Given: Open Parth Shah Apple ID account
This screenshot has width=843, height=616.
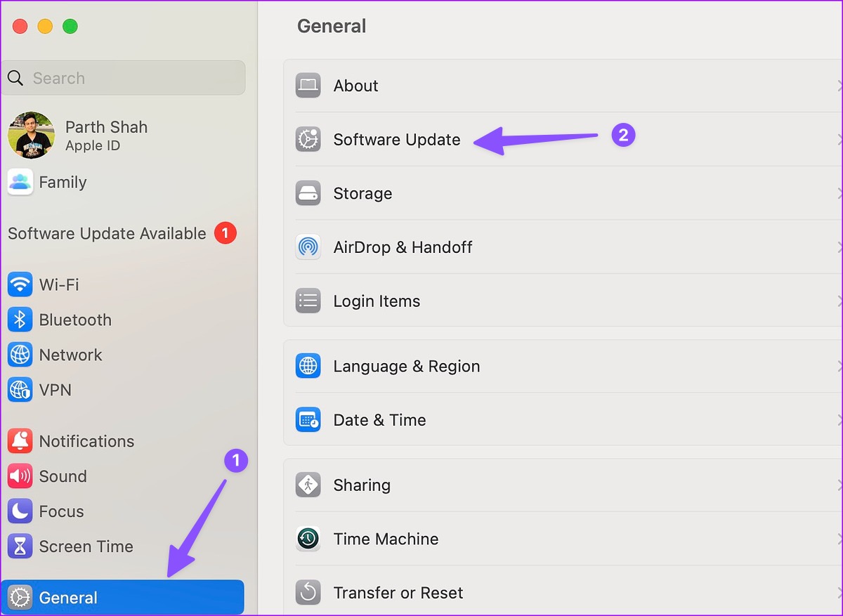Looking at the screenshot, I should pos(106,135).
